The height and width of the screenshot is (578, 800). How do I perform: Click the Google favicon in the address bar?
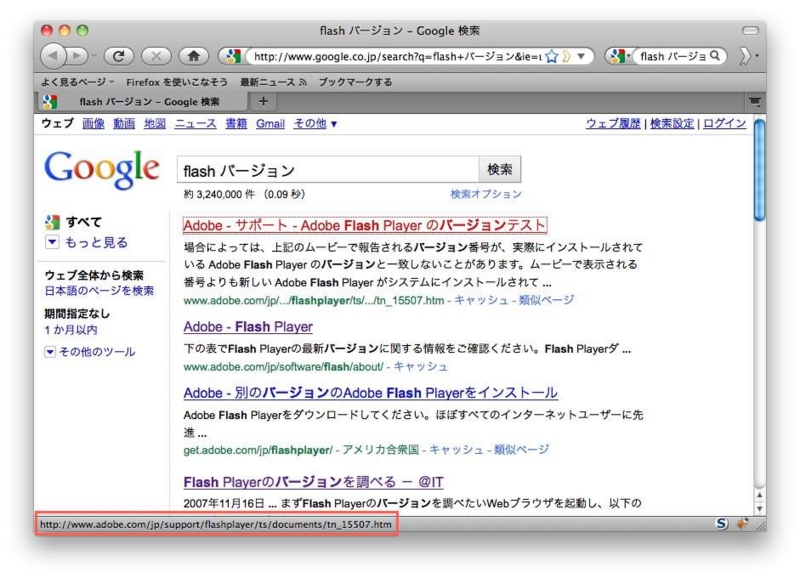pyautogui.click(x=233, y=56)
